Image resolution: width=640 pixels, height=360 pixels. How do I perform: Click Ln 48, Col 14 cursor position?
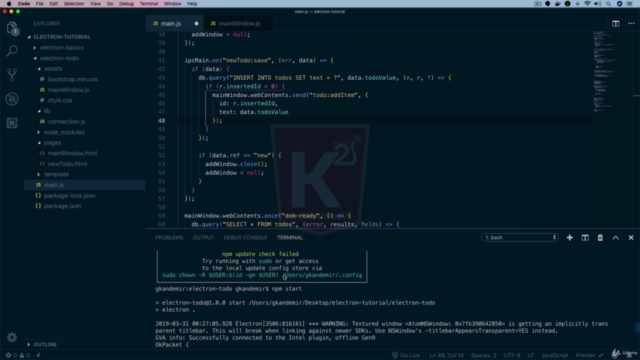tap(446, 355)
